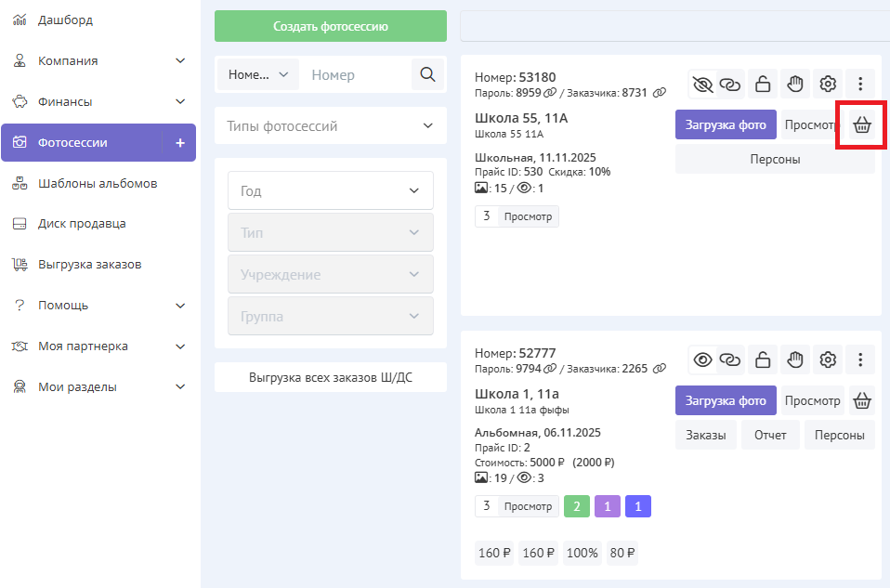The image size is (890, 588).
Task: Toggle crossed-eye visibility for session 53180
Action: pyautogui.click(x=702, y=85)
